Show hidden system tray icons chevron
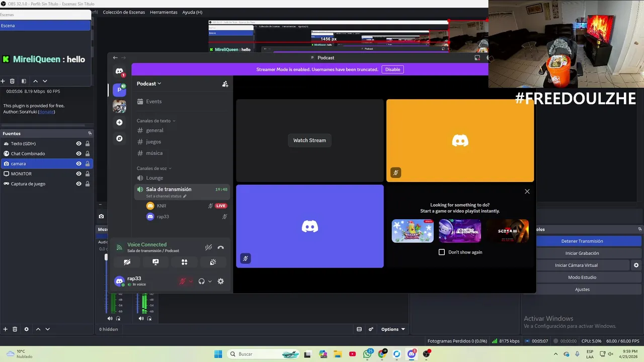Viewport: 644px width, 362px height. [555, 354]
